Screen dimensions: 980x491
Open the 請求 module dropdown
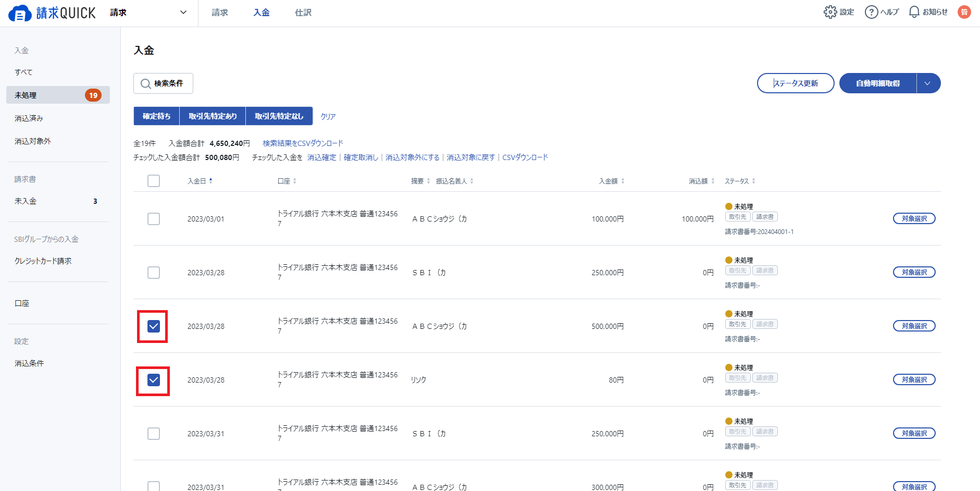(148, 13)
